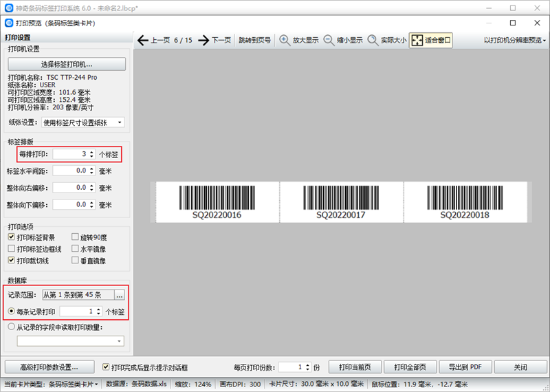Click overall right offset (整体向右偏移) field
550x392 pixels.
[x=70, y=188]
